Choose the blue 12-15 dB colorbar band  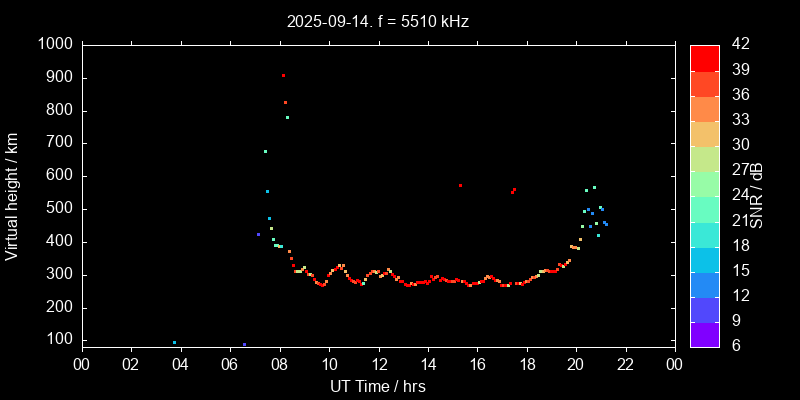pyautogui.click(x=704, y=284)
